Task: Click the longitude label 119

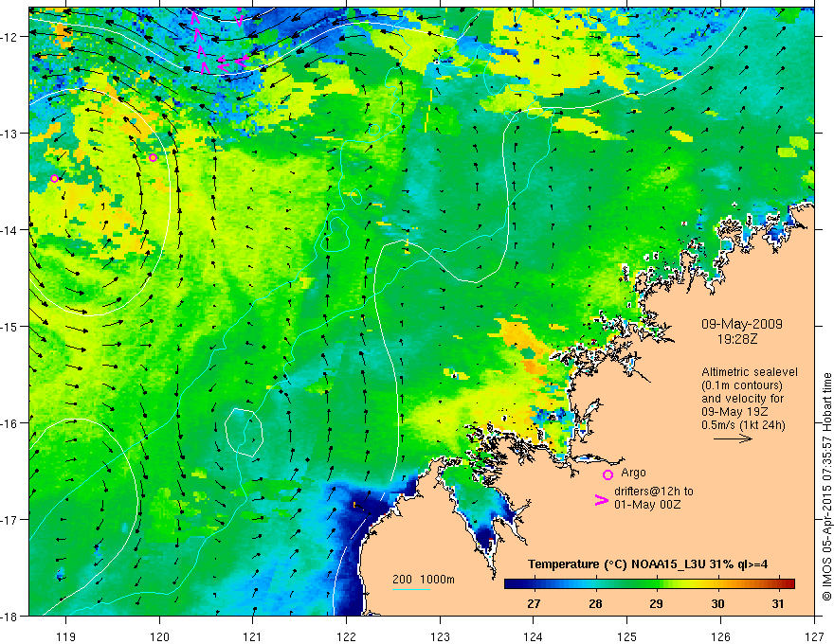Action: 66,636
